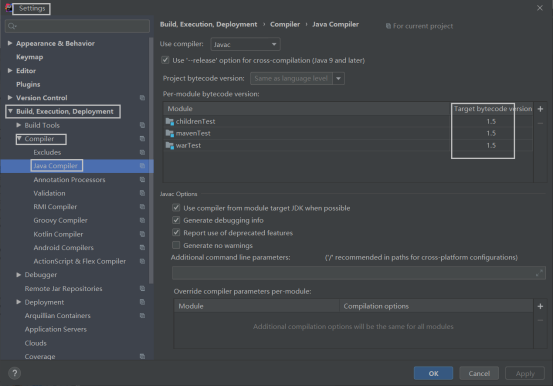Image resolution: width=554 pixels, height=387 pixels.
Task: Click the project-level icon beside Remote Jar Repositories
Action: (x=142, y=288)
